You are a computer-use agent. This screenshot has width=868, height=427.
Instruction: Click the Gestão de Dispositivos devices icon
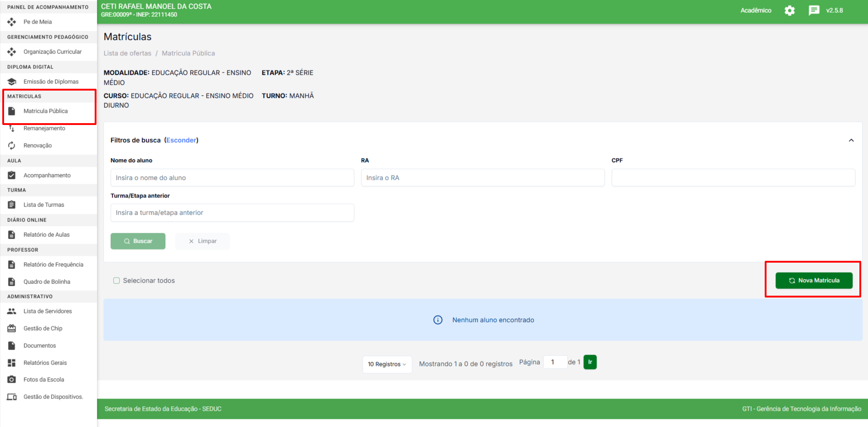[x=12, y=397]
